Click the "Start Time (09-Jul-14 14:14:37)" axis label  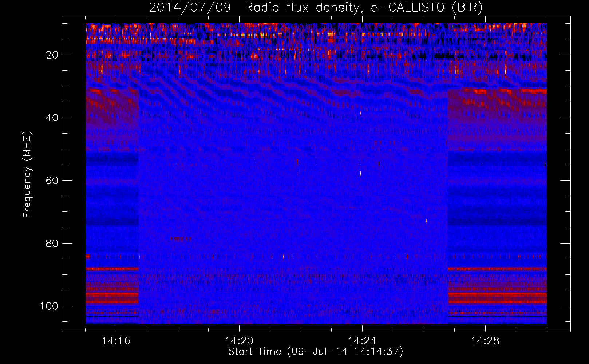(316, 351)
